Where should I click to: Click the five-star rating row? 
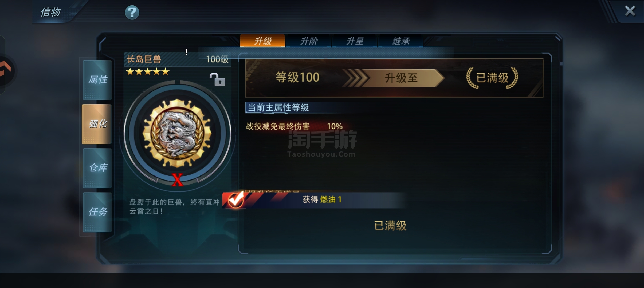point(148,71)
